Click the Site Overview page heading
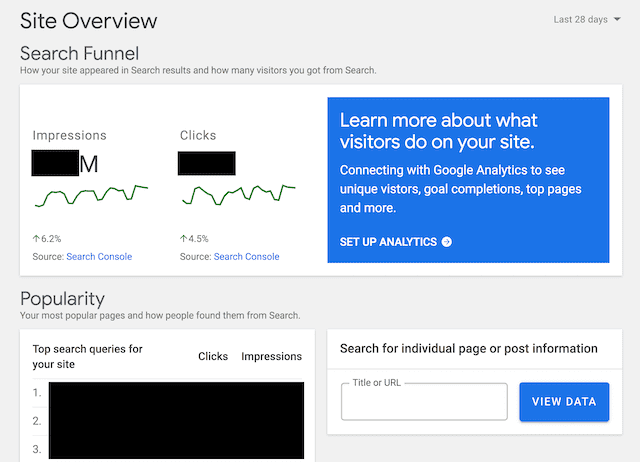The height and width of the screenshot is (462, 640). click(88, 20)
